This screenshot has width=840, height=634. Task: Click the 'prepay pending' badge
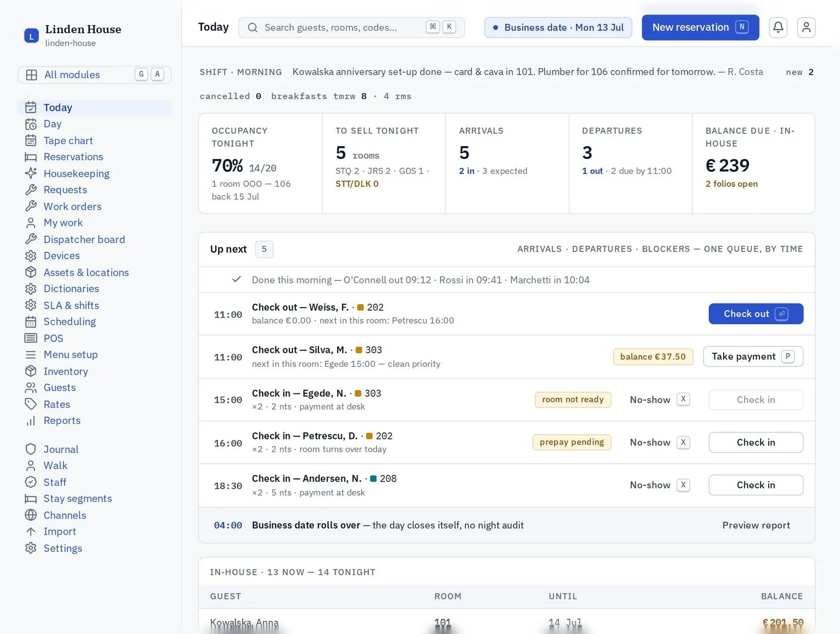click(572, 443)
